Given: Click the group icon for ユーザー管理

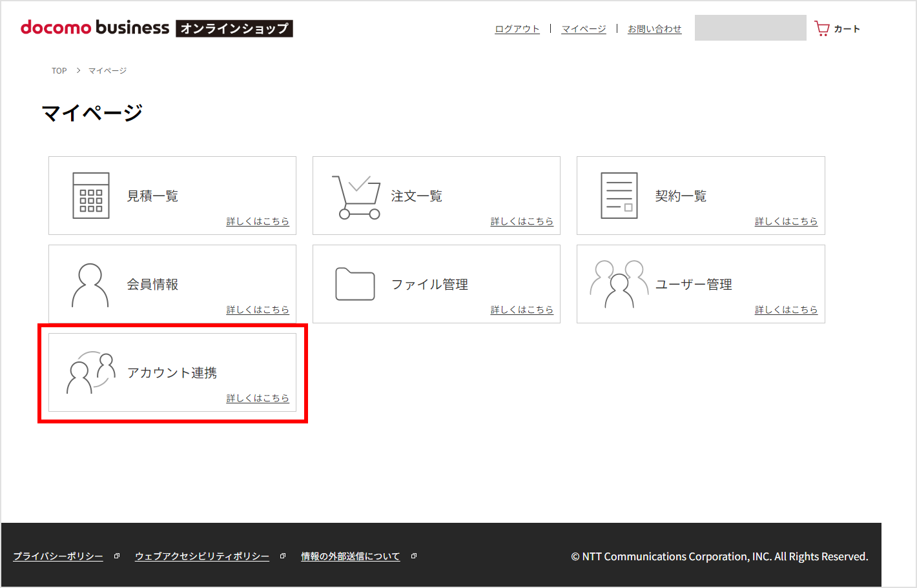Looking at the screenshot, I should point(619,284).
